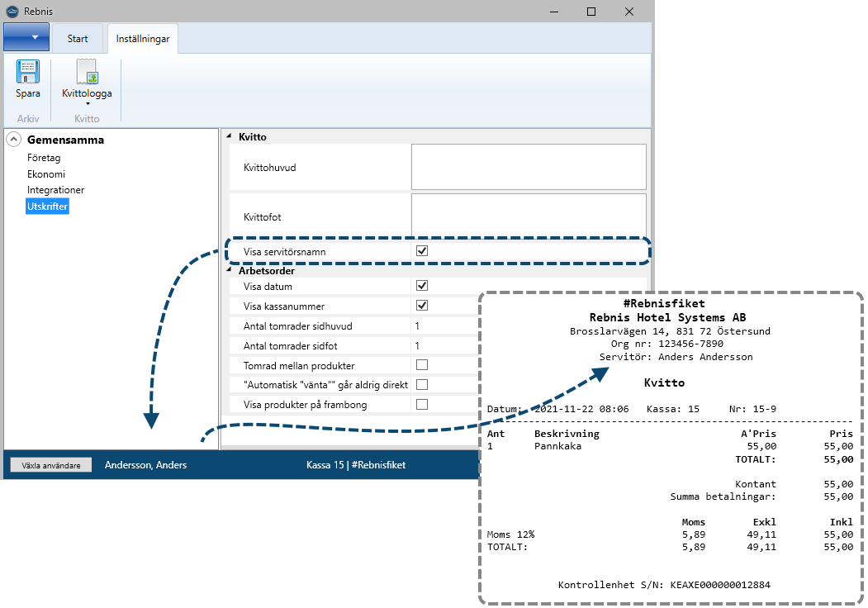Click the Växla användare button
868x608 pixels.
click(x=51, y=465)
